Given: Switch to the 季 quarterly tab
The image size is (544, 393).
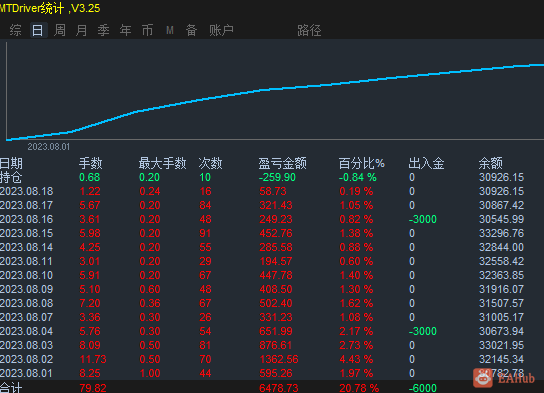Looking at the screenshot, I should tap(103, 31).
